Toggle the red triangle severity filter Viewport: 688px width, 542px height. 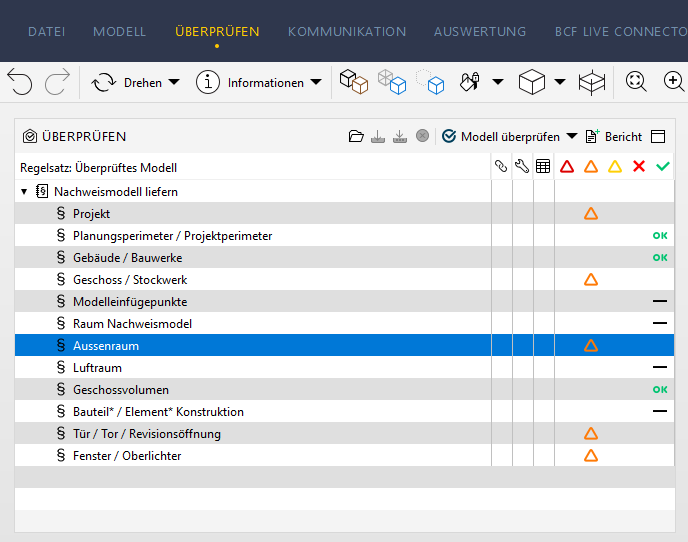(567, 167)
